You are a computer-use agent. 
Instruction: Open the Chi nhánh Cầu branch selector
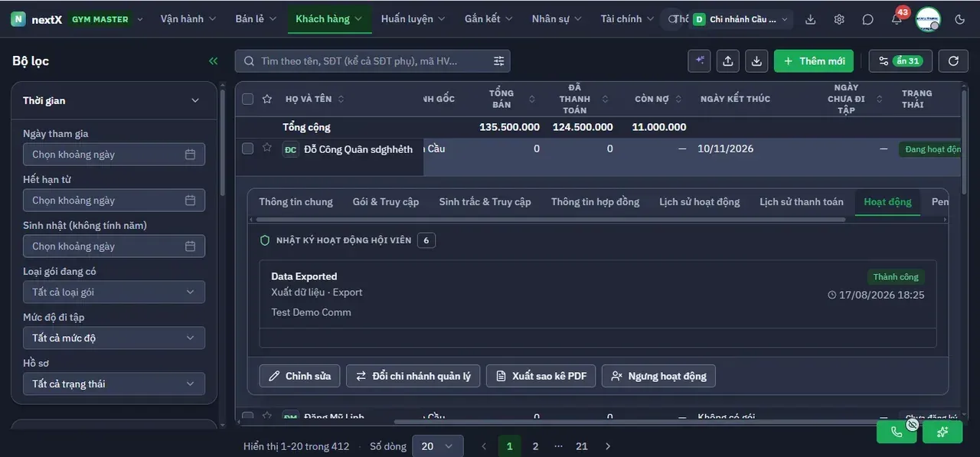pyautogui.click(x=742, y=19)
